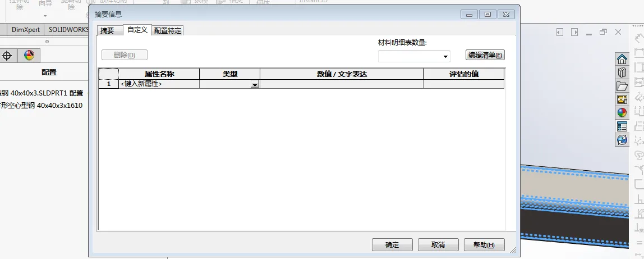Screen dimensions: 644x259
Task: Close the SOLIDWORKS document window
Action: point(618,32)
